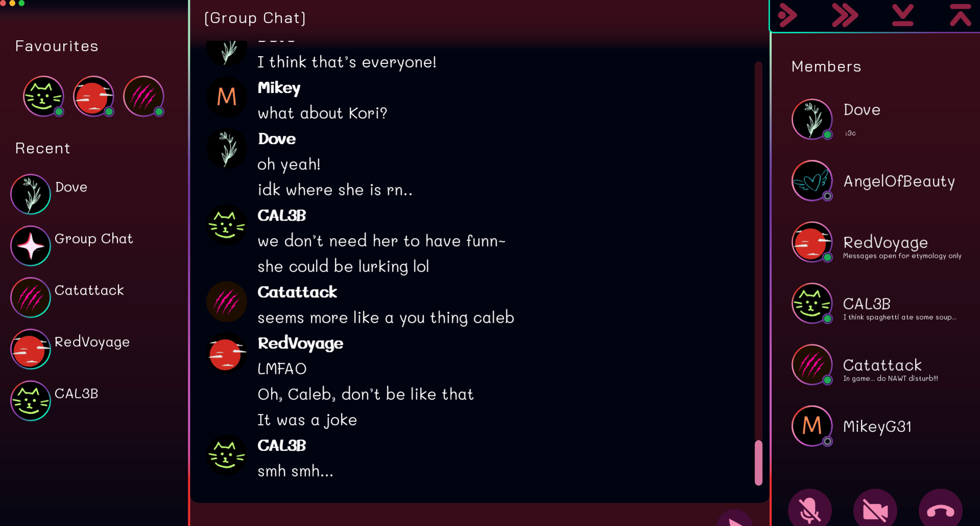This screenshot has width=980, height=526.
Task: Jump to bottom with down-arrow icon
Action: click(902, 15)
